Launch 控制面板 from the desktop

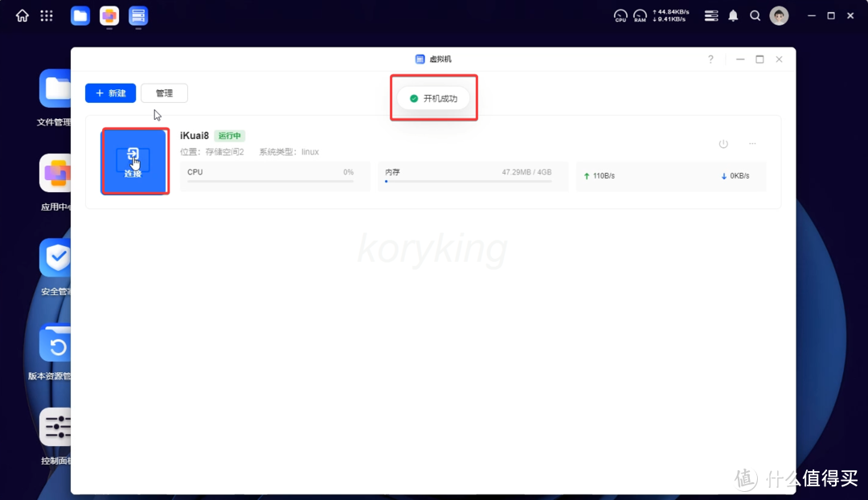tap(55, 427)
